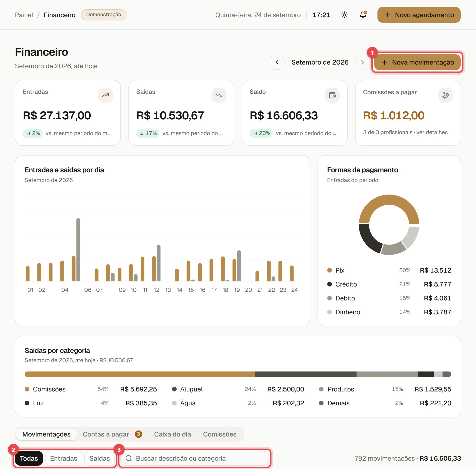Click the Saídas value R$ 10.530,67
Screen dimensions: 476x469
(170, 115)
